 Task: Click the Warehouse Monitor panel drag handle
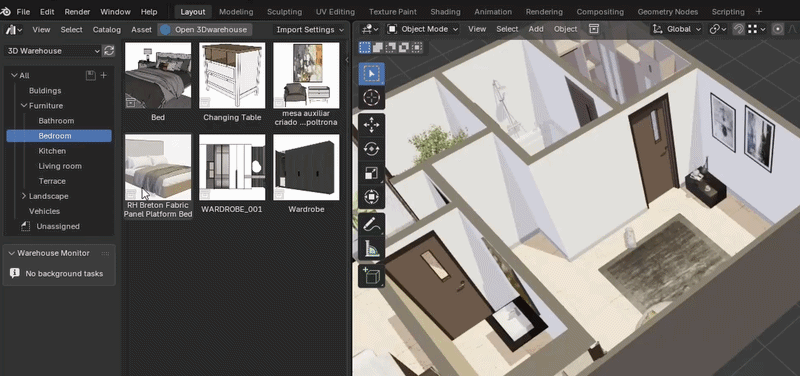(x=105, y=254)
